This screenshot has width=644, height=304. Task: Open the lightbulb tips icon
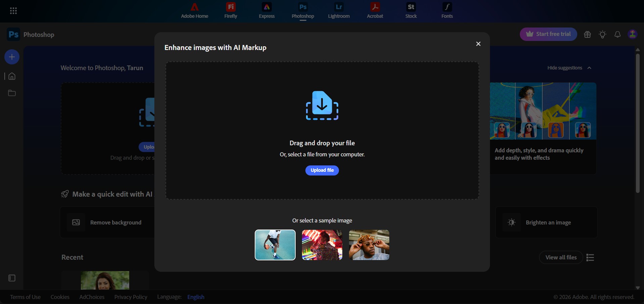click(x=603, y=34)
